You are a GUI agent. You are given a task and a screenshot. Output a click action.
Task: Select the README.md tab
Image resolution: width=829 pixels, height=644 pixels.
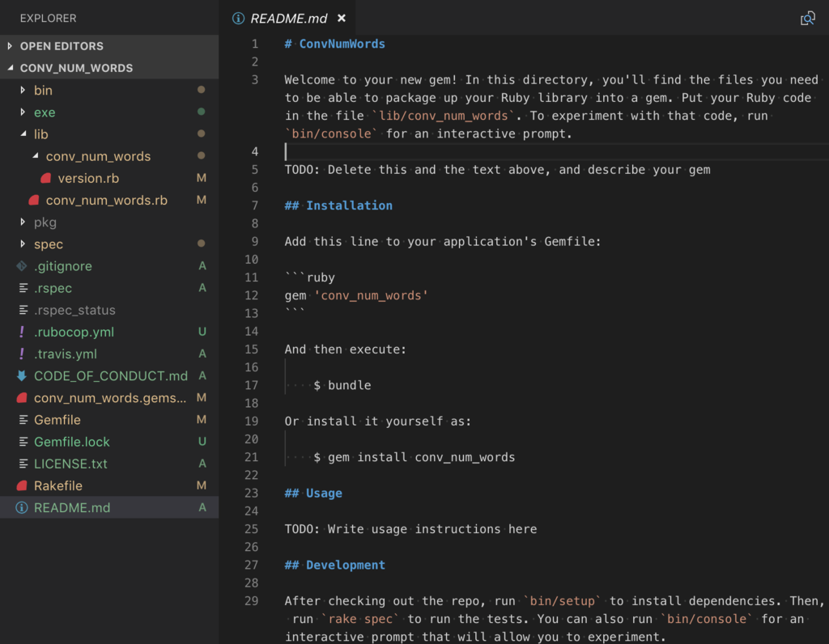tap(288, 19)
